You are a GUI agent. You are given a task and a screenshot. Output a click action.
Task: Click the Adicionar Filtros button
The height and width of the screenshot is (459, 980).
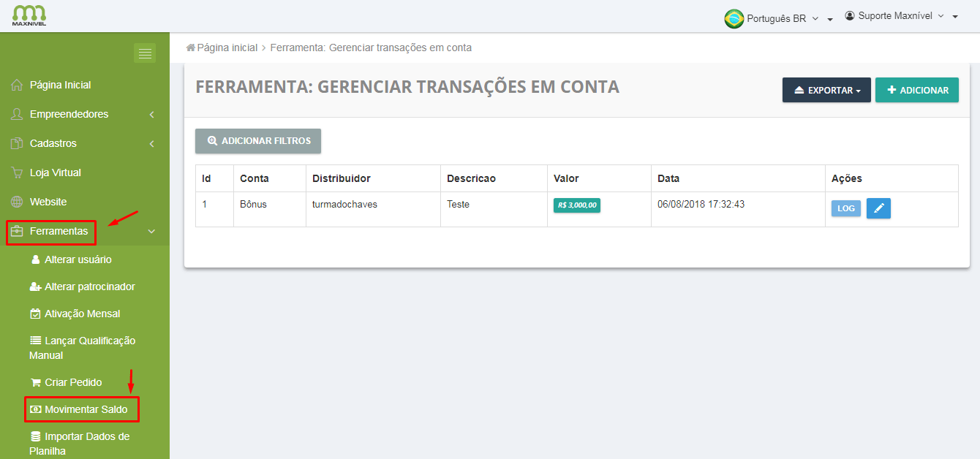coord(258,141)
